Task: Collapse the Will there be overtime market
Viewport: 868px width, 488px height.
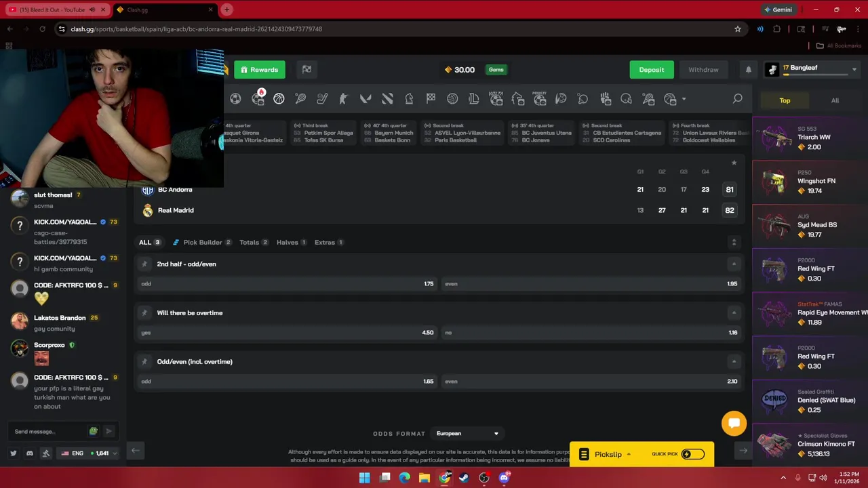Action: point(734,312)
